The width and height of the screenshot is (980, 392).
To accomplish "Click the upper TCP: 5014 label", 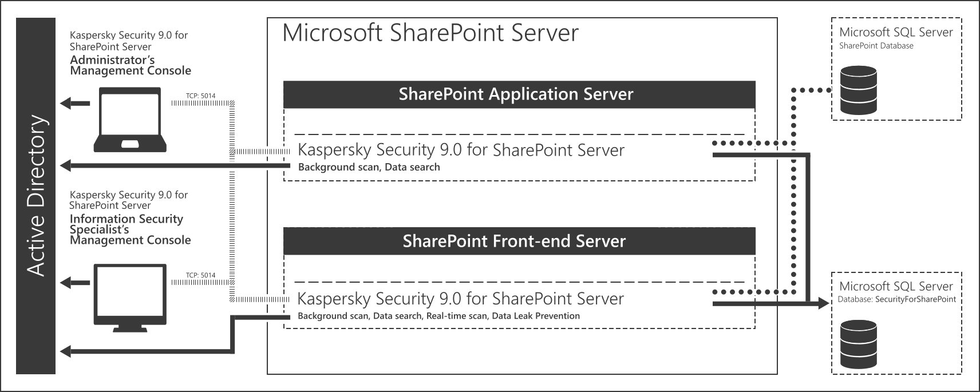I will [200, 96].
